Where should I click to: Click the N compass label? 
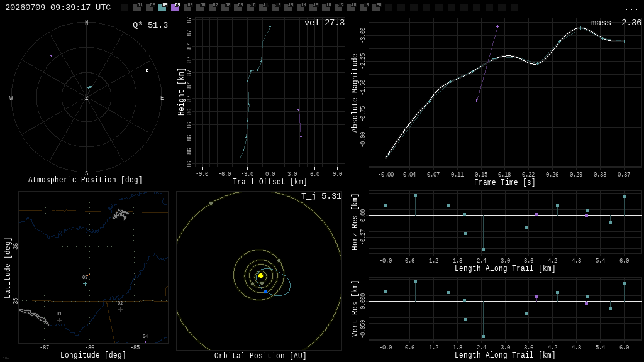coord(86,23)
